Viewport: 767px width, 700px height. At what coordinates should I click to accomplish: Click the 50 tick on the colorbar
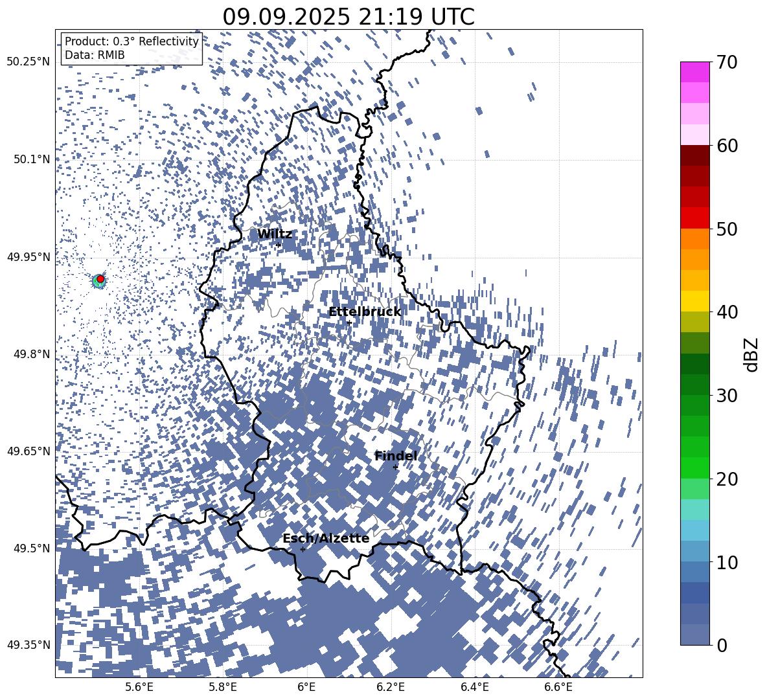[727, 229]
